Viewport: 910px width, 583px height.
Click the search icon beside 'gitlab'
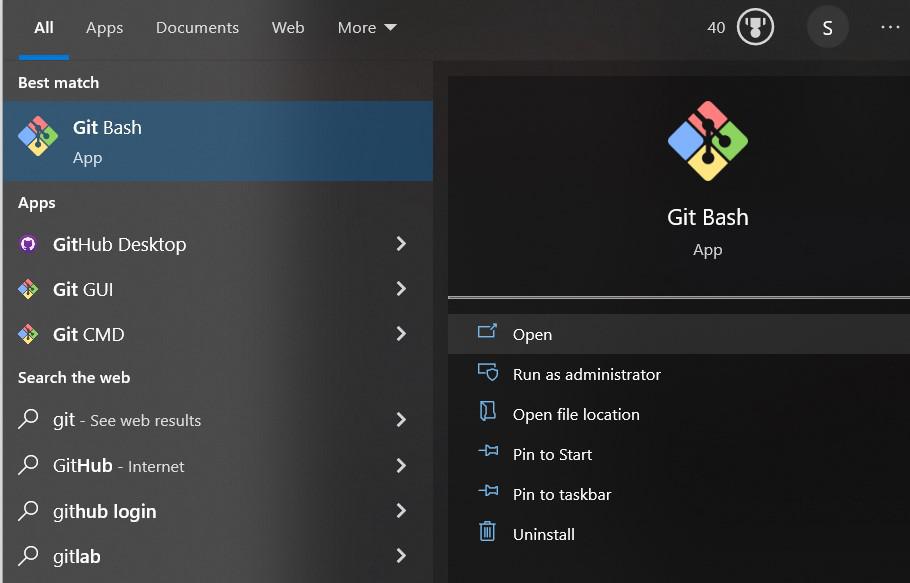click(28, 556)
